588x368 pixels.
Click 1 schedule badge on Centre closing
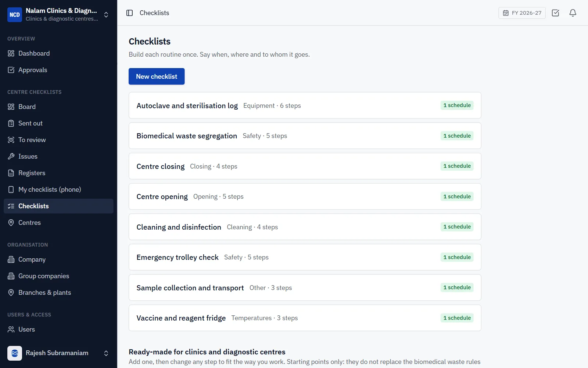(457, 166)
